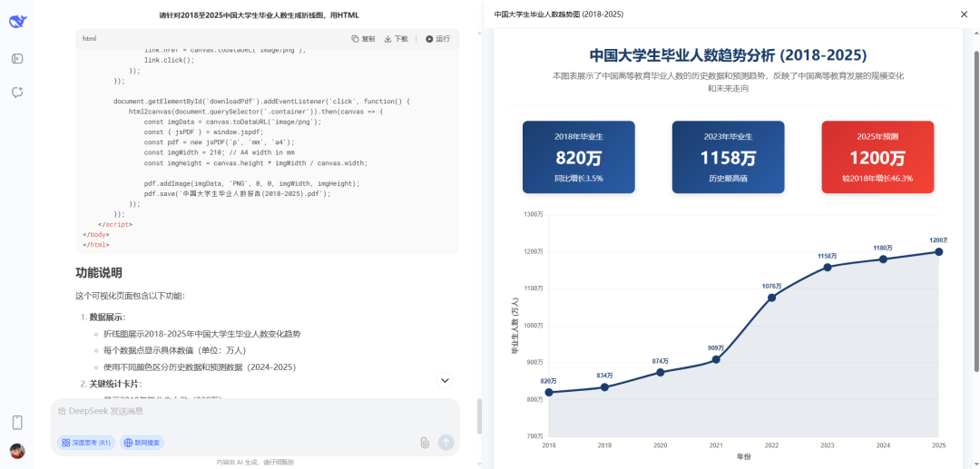Screen dimensions: 980x469
Task: Click the 数据展示 list item
Action: click(108, 318)
